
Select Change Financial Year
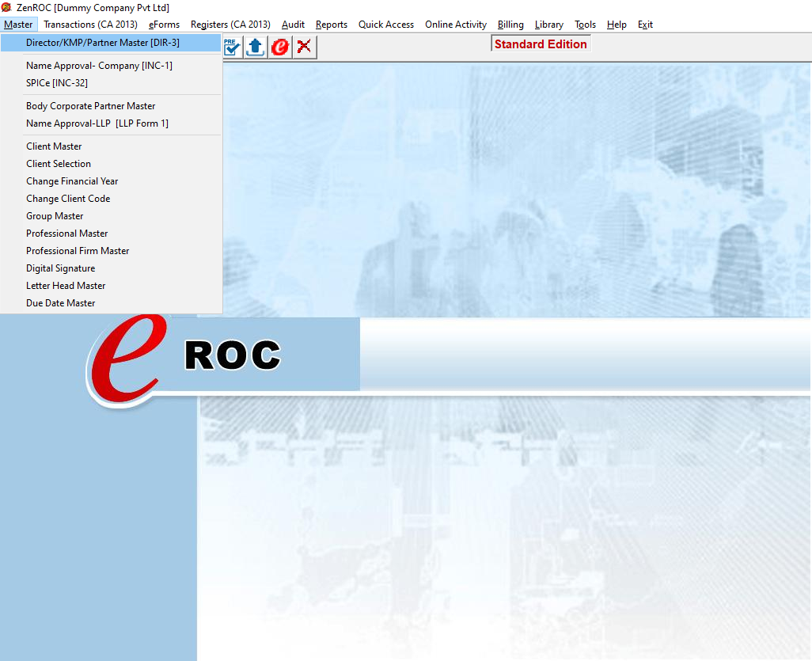(112, 181)
